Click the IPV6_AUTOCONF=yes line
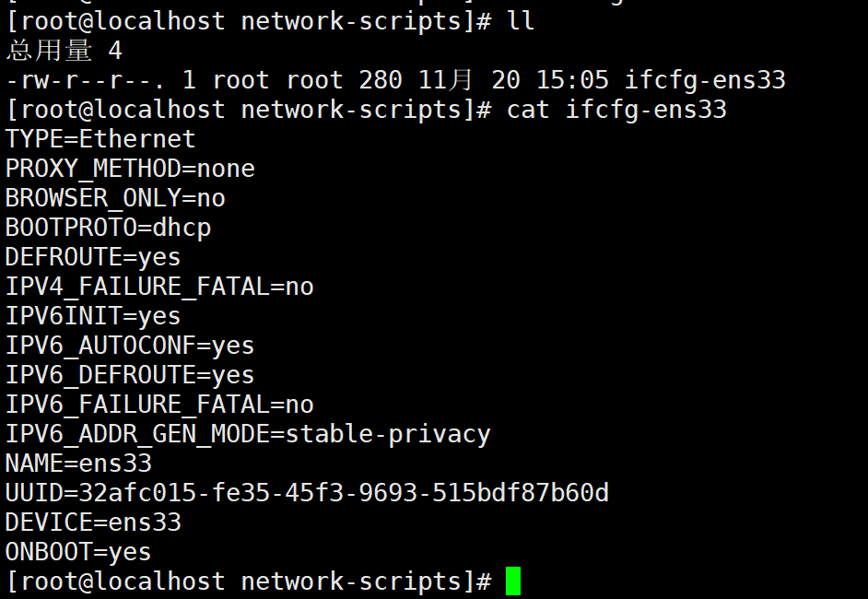Viewport: 868px width, 599px height. 130,346
